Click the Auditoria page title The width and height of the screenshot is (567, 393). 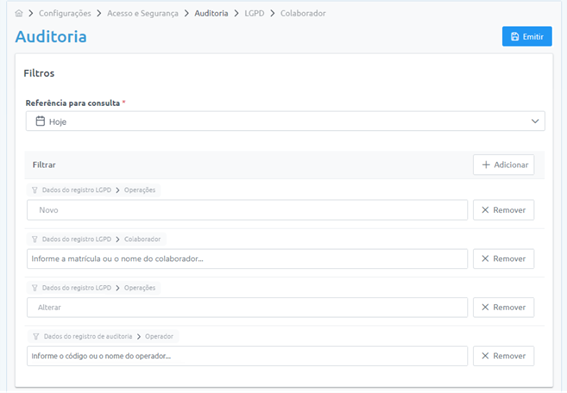[51, 37]
